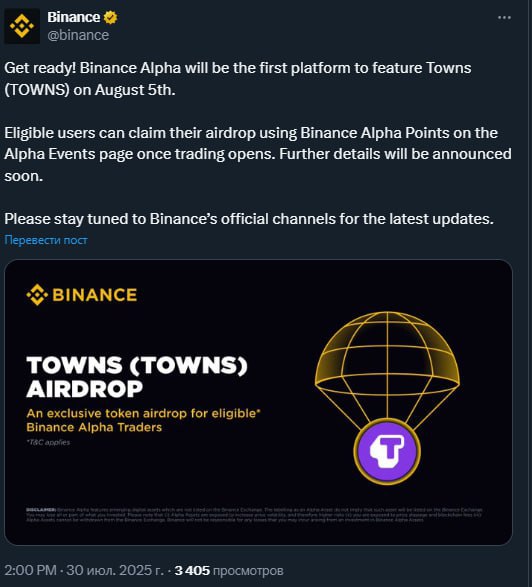Open the @binance handle link
The image size is (532, 587).
coord(78,35)
